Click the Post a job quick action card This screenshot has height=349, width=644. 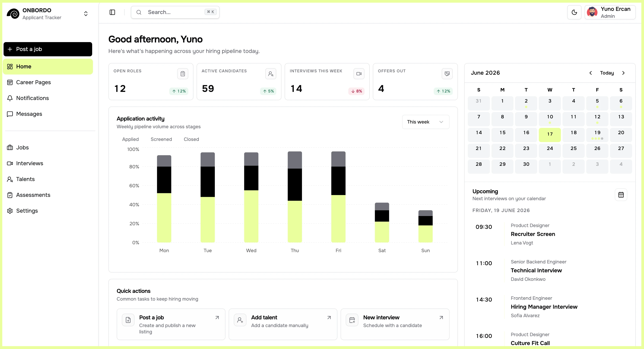pos(171,324)
